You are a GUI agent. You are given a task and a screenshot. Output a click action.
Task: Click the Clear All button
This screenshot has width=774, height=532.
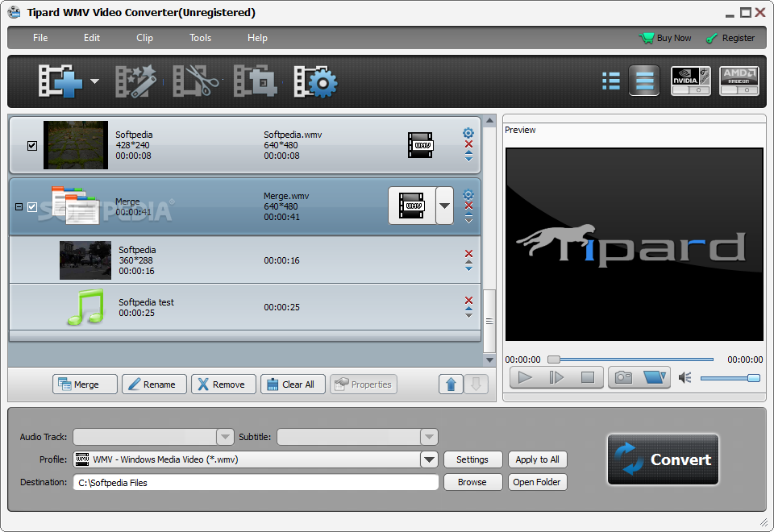pos(293,384)
